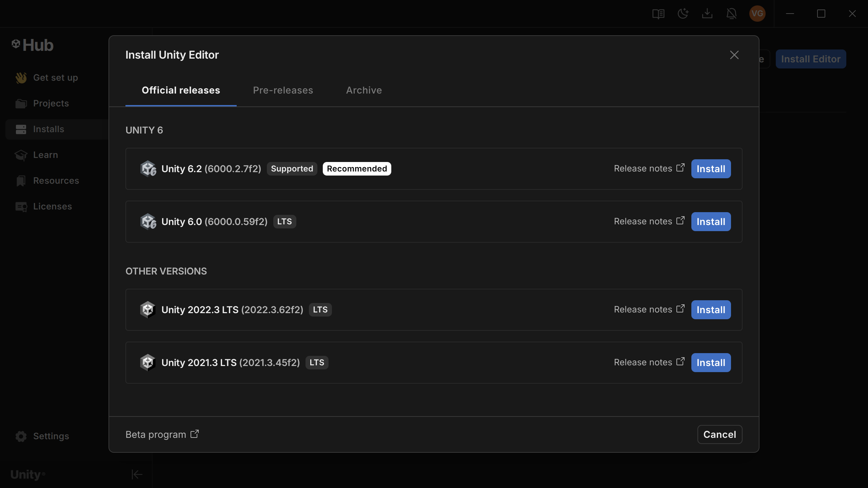Select the Official releases tab

pos(181,90)
